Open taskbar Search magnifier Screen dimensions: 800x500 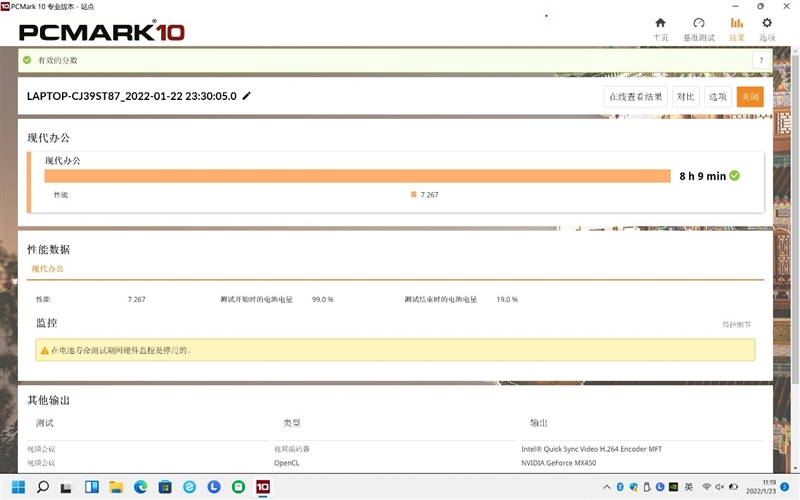point(43,487)
